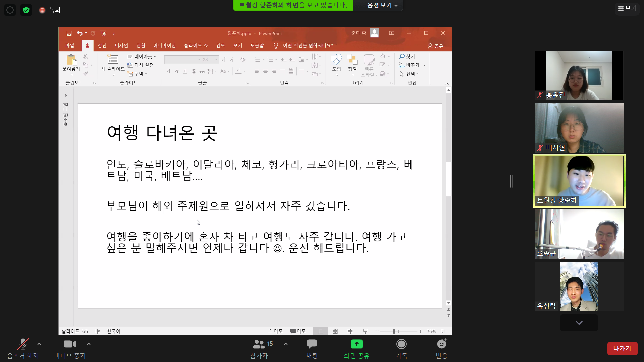Click the PowerPoint save icon
Image resolution: width=644 pixels, height=362 pixels.
pyautogui.click(x=69, y=33)
